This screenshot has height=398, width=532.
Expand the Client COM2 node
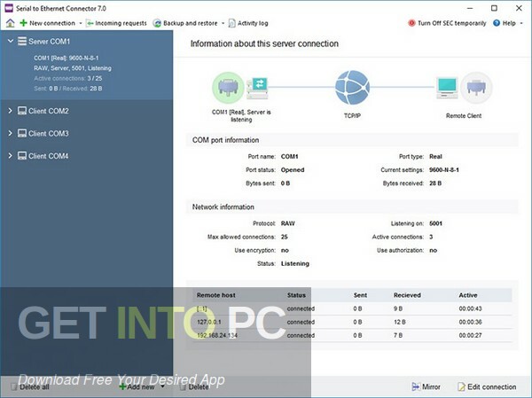tap(10, 111)
